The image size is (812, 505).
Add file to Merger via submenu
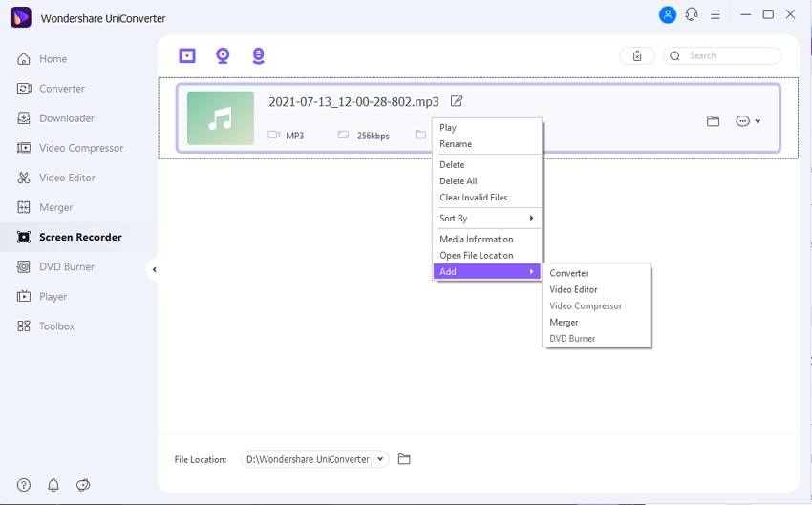pos(596,323)
